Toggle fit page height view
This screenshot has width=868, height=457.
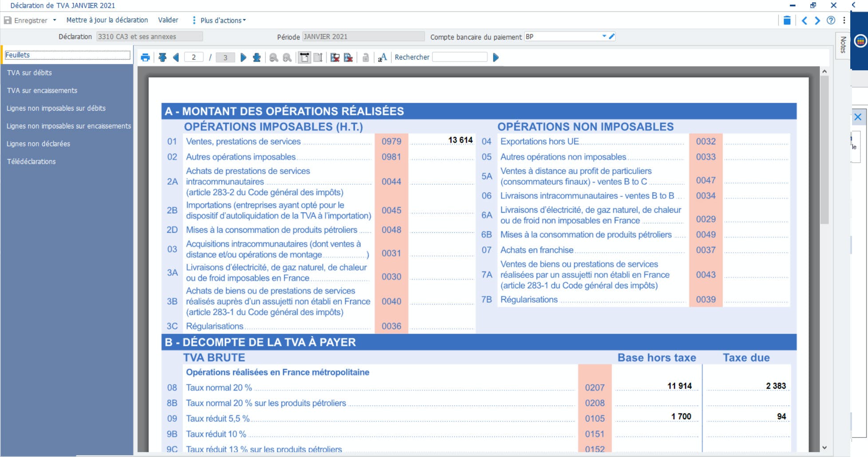point(318,57)
